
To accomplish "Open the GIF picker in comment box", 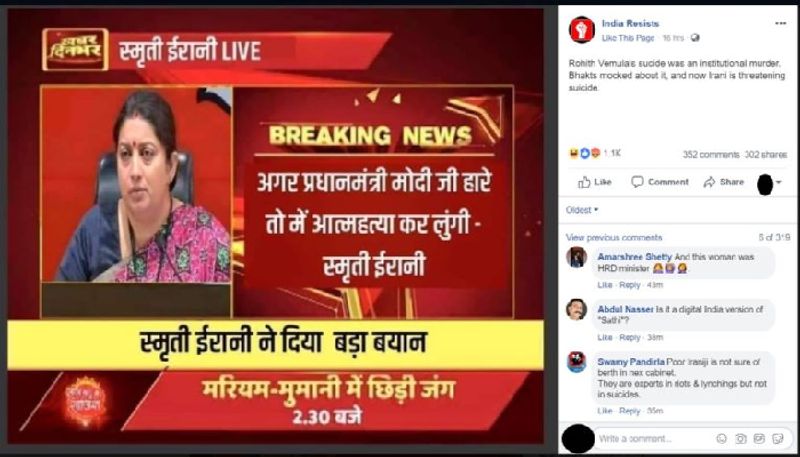I will click(759, 439).
